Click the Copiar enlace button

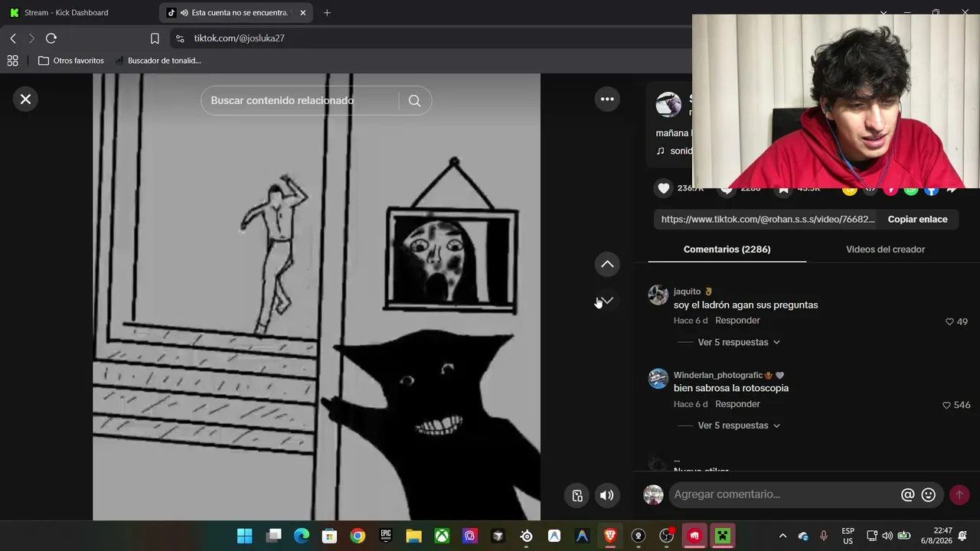[x=917, y=220]
